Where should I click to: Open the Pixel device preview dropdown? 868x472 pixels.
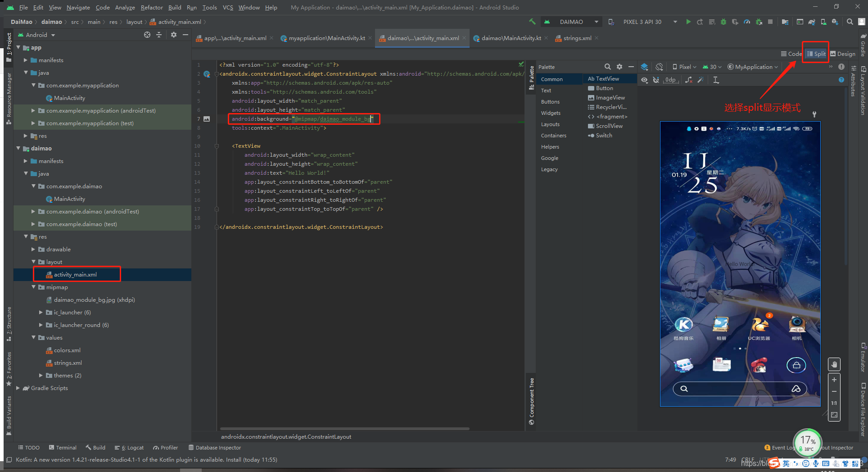(684, 67)
